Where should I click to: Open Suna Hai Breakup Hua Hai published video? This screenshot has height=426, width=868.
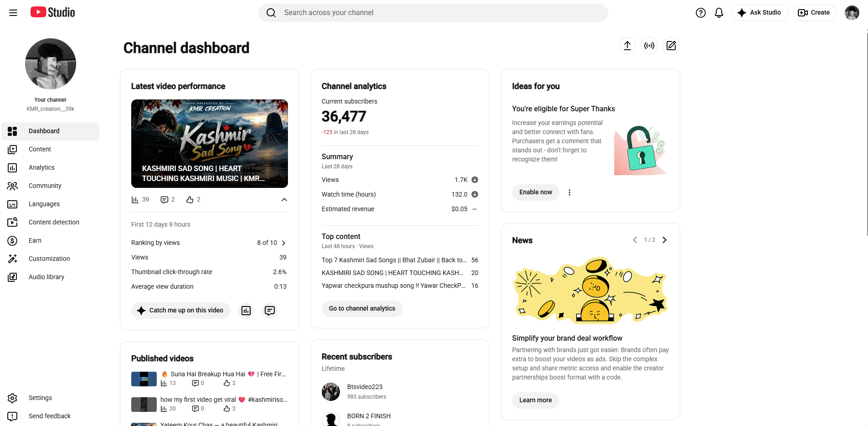[223, 374]
